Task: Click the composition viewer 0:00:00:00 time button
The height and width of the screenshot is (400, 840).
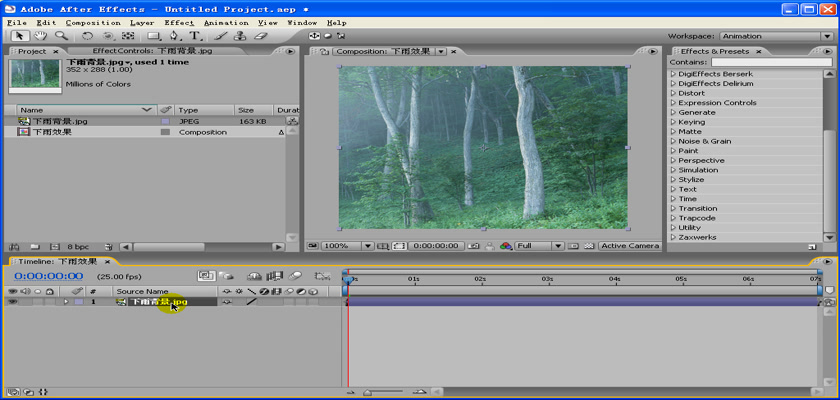Action: pos(436,246)
